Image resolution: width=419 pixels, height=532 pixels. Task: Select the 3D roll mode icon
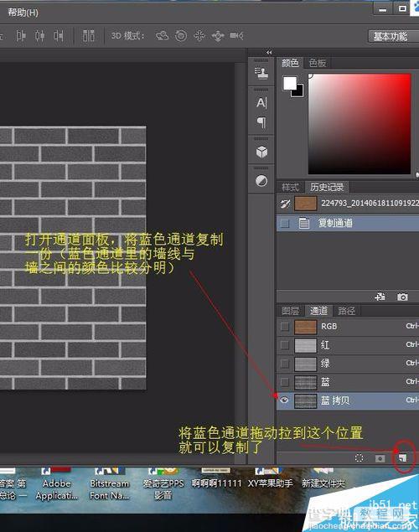(181, 36)
